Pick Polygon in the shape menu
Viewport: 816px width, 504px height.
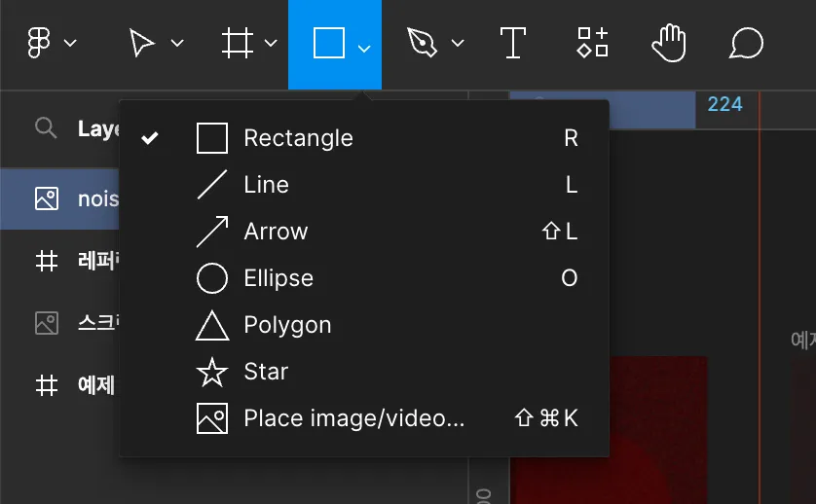point(287,325)
